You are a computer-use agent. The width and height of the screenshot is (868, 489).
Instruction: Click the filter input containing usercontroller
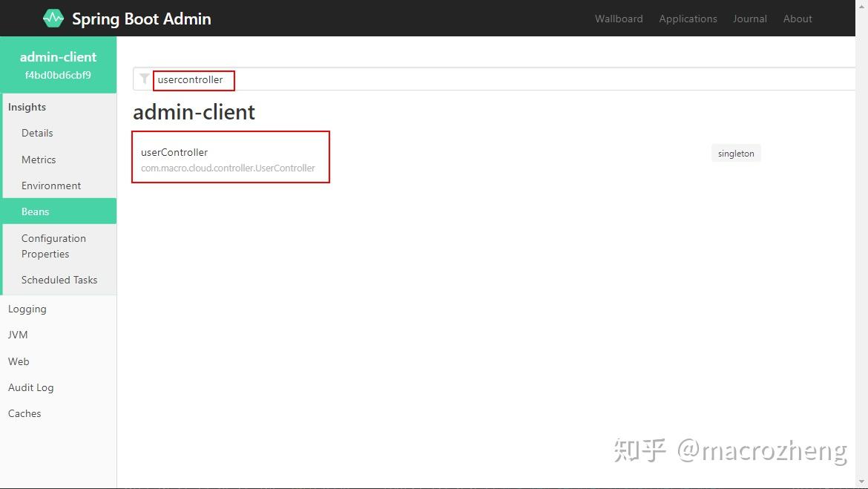193,79
